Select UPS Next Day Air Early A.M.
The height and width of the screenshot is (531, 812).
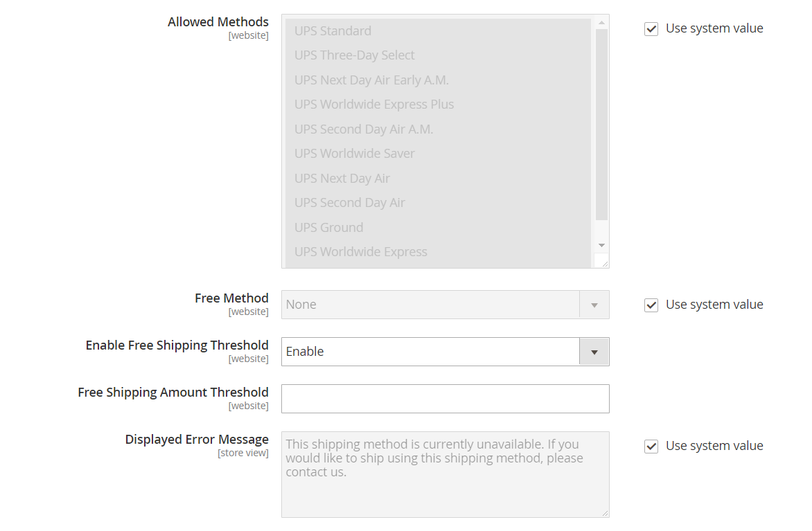(371, 80)
